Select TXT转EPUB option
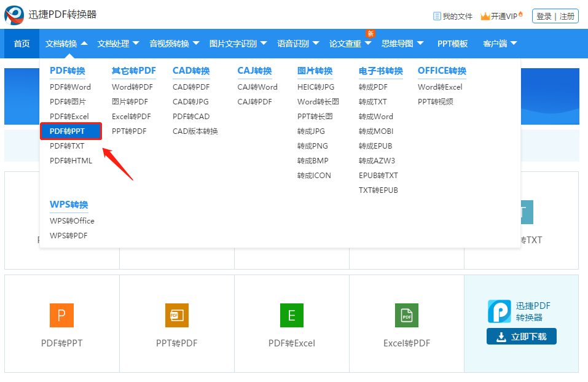The image size is (588, 382). click(x=378, y=190)
